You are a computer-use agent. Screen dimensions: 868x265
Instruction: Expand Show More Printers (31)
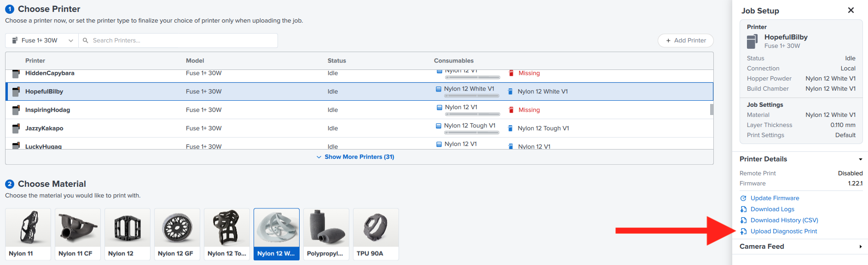pyautogui.click(x=355, y=157)
